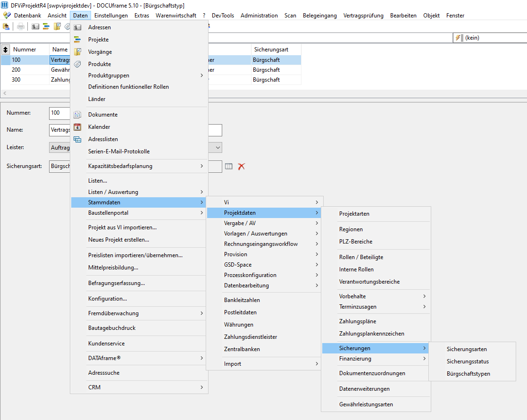
Task: Click Neues Projekt erstellen... entry
Action: click(139, 240)
